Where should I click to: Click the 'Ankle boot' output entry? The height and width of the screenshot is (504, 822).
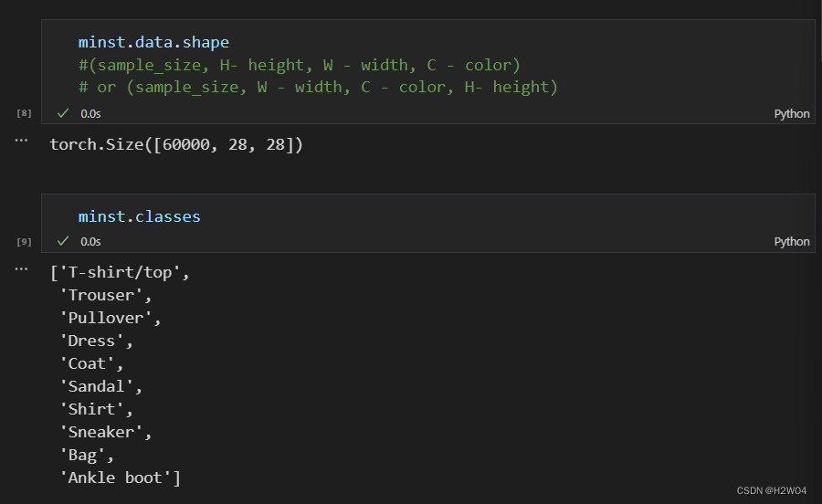tap(115, 478)
